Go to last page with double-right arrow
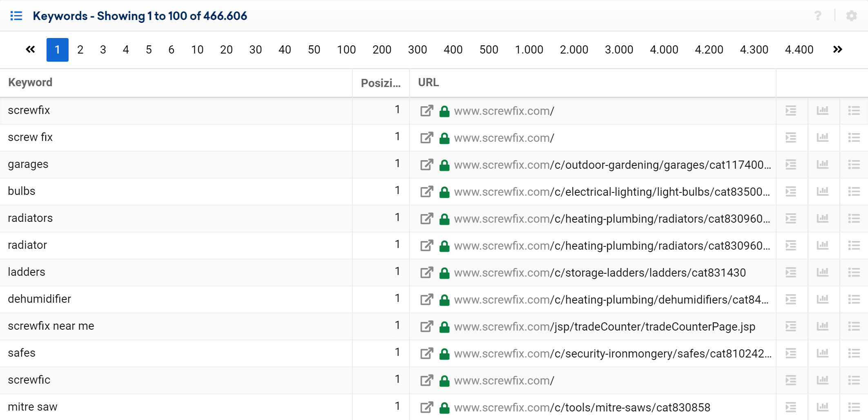This screenshot has height=420, width=868. point(838,49)
